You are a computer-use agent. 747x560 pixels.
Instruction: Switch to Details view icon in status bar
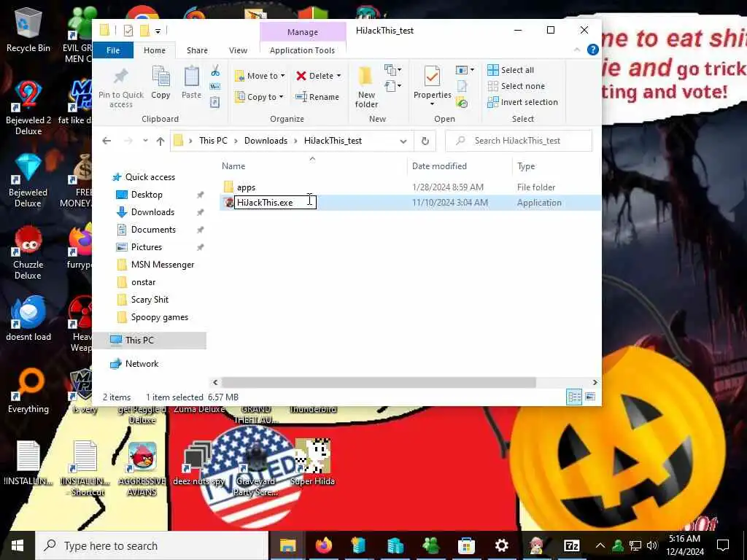[574, 397]
